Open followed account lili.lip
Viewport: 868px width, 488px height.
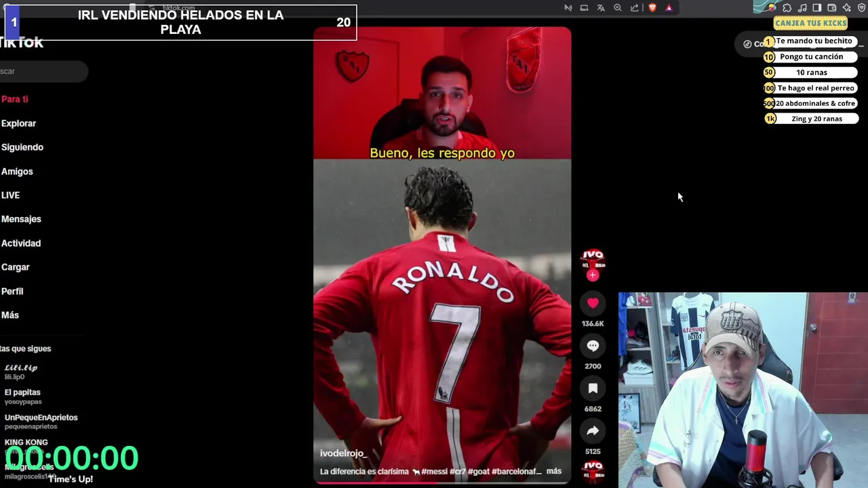[x=21, y=371]
